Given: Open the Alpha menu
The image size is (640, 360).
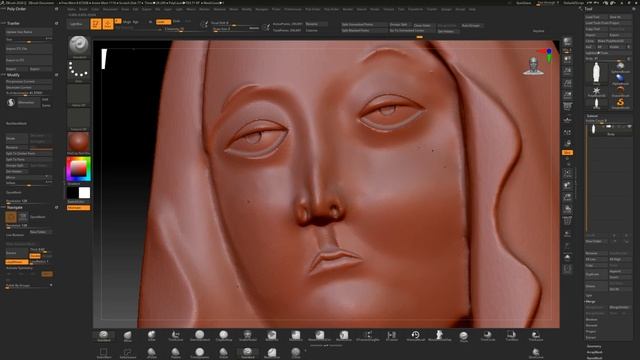Looking at the screenshot, I should (x=71, y=9).
